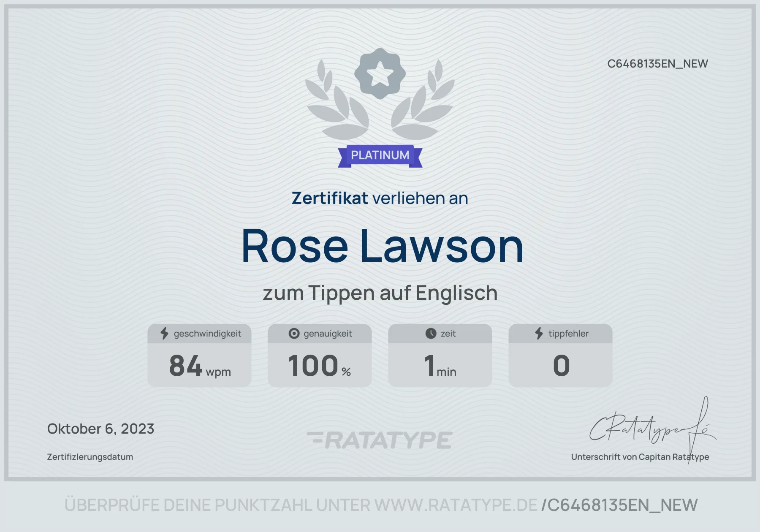The height and width of the screenshot is (532, 760).
Task: Click the Capitan Ratatype signature
Action: [653, 428]
